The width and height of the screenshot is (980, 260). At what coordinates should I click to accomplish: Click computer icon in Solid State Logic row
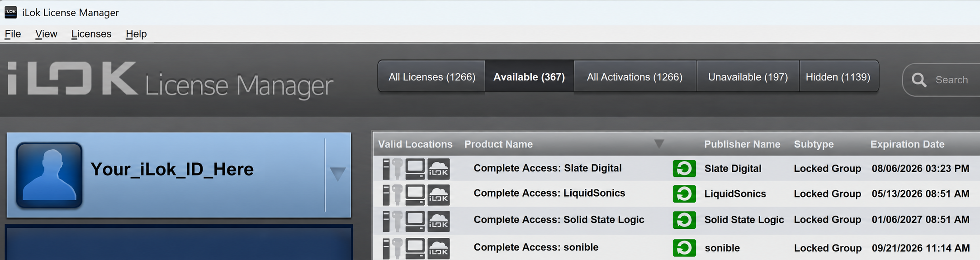[x=415, y=222]
